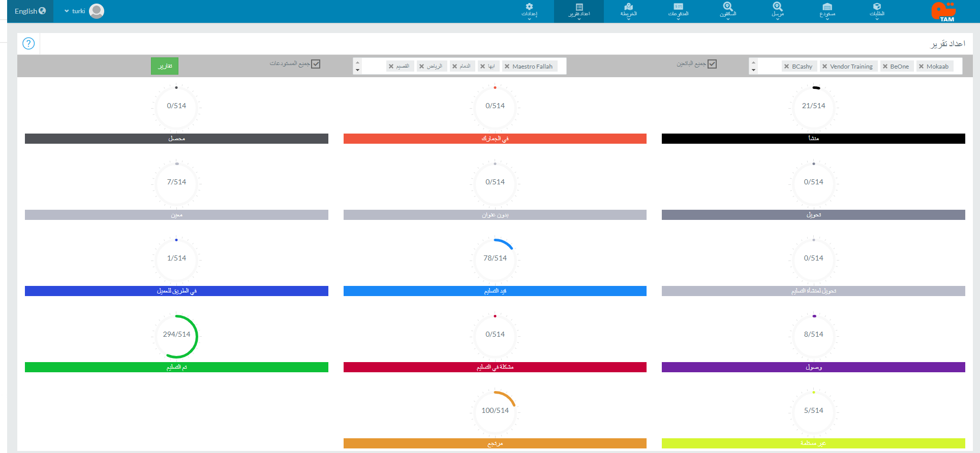The width and height of the screenshot is (980, 453).
Task: Open the report setup (اعداد تقرير) tab
Action: 579,10
